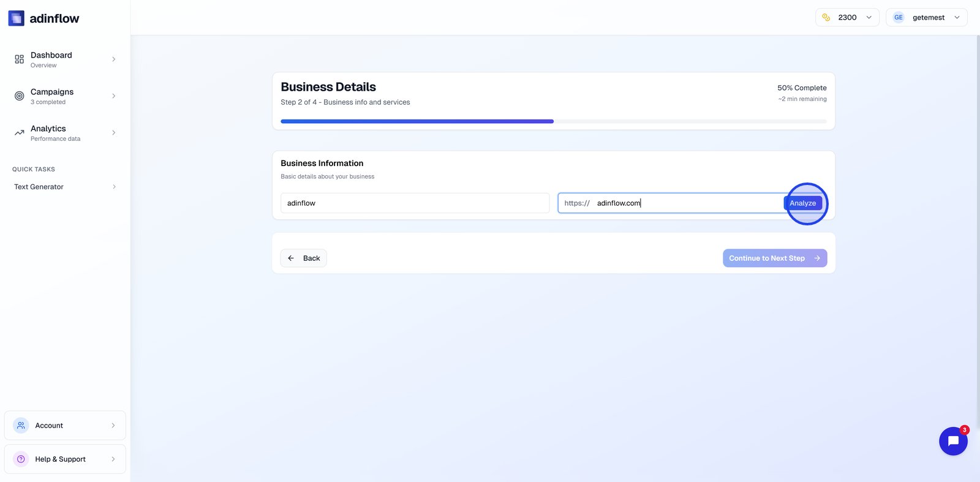This screenshot has width=980, height=482.
Task: Open the getemest user menu dropdown
Action: tap(957, 18)
